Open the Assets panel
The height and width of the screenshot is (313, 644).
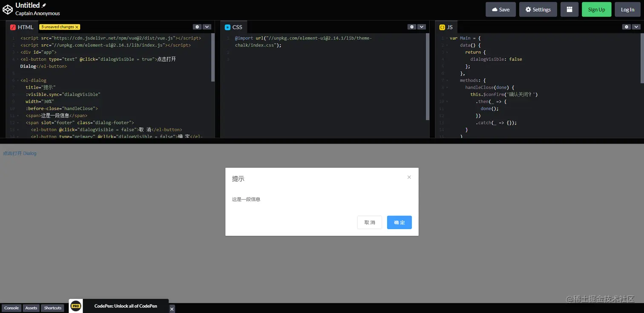(x=31, y=308)
